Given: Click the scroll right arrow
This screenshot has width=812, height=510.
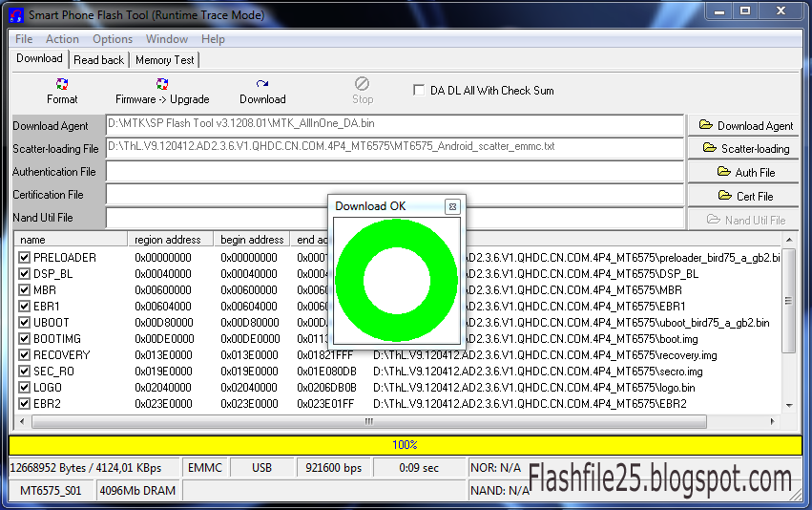Looking at the screenshot, I should (773, 421).
